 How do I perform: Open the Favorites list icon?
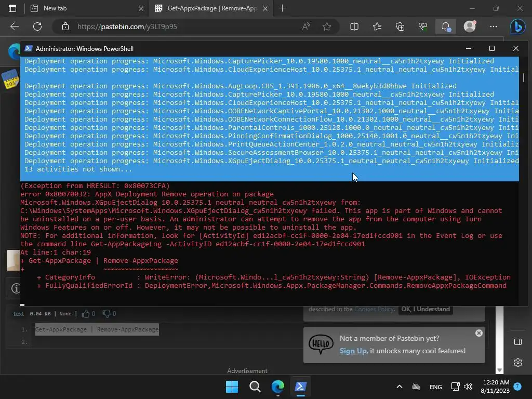click(x=377, y=26)
